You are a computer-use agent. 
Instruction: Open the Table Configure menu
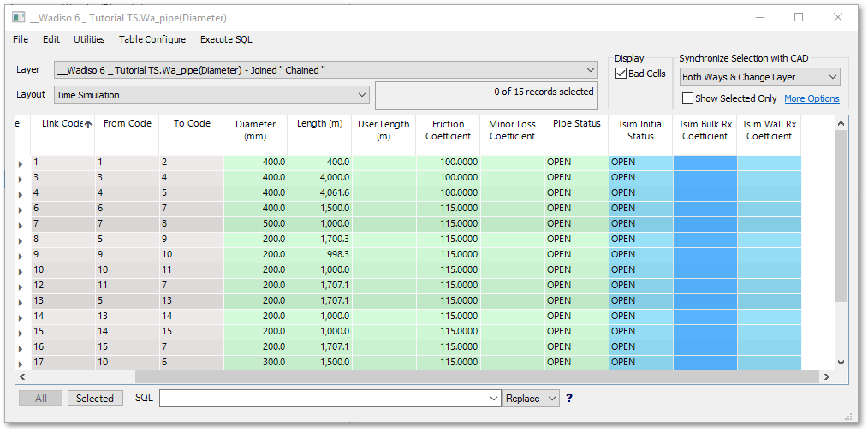click(x=152, y=39)
